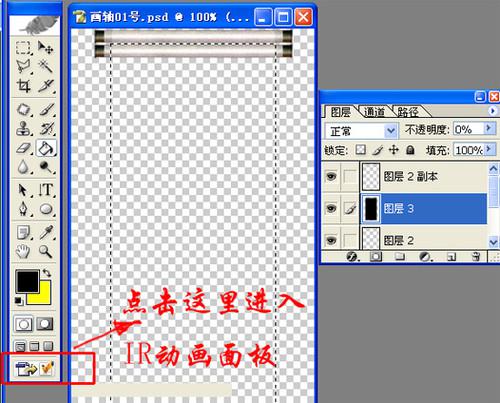Swap foreground and background colors
Image resolution: width=500 pixels, height=403 pixels.
47,273
